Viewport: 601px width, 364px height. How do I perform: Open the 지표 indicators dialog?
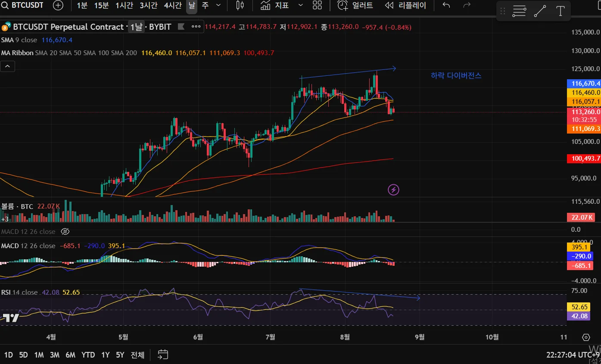coord(275,6)
